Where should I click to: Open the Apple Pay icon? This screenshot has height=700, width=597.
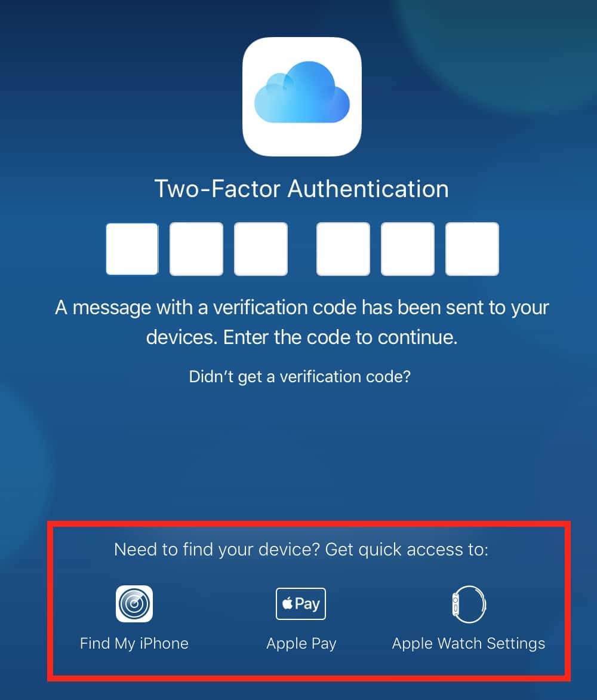[301, 604]
